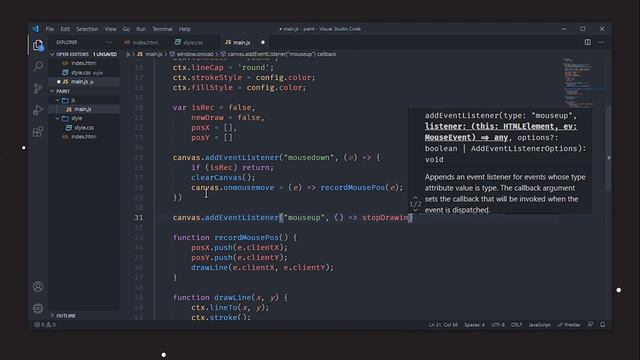Open the Help menu

[x=185, y=29]
